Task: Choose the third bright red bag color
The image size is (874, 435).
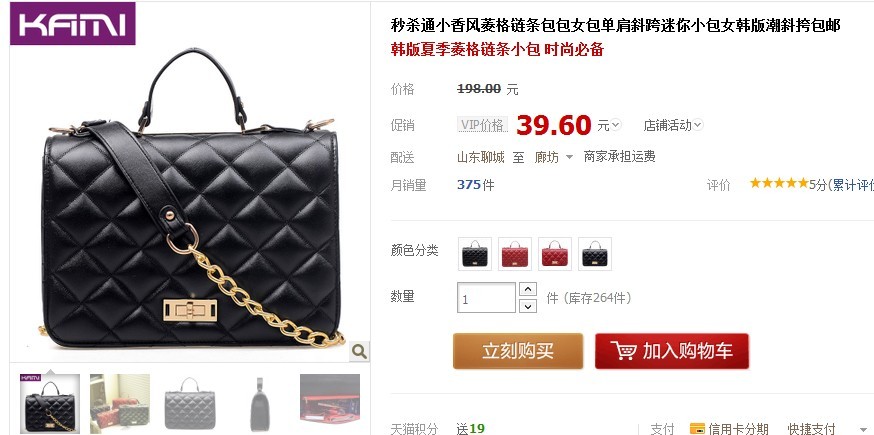Action: (x=555, y=254)
